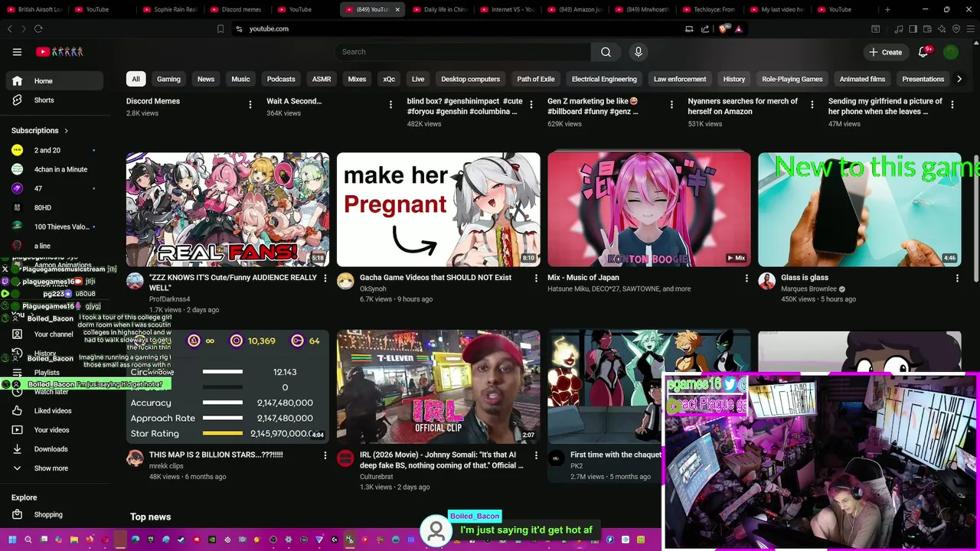980x551 pixels.
Task: Click the search magnifier button
Action: coord(606,52)
